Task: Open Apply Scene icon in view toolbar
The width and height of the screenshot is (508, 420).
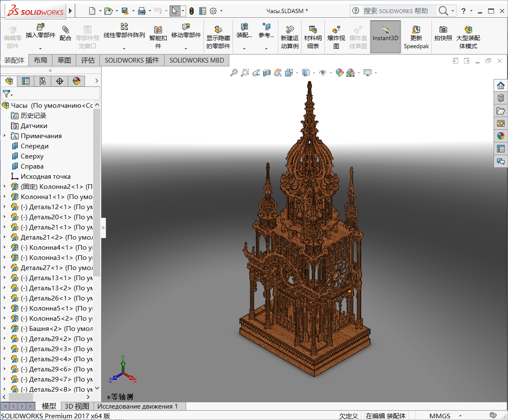Action: pyautogui.click(x=351, y=73)
